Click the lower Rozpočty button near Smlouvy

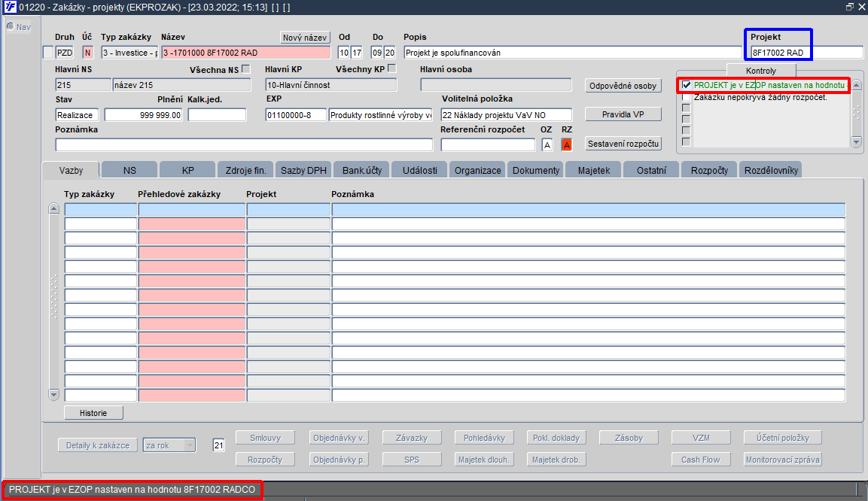point(265,460)
